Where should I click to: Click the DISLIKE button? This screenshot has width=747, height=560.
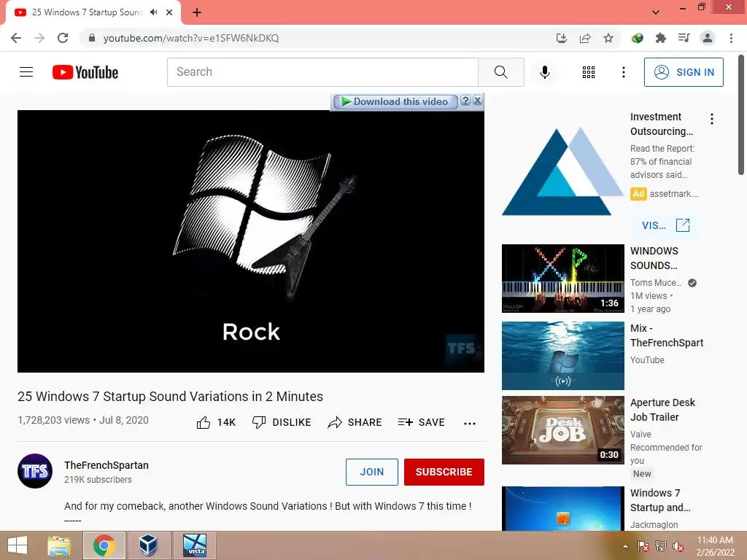(282, 422)
